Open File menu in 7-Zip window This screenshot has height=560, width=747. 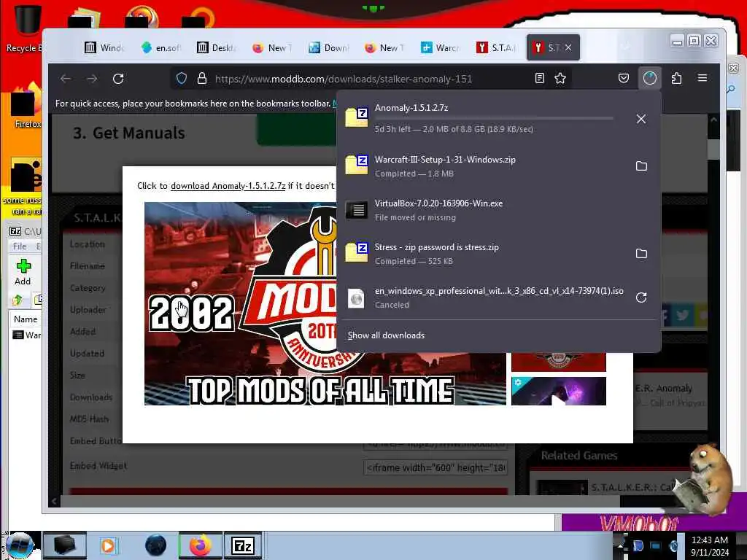[20, 246]
